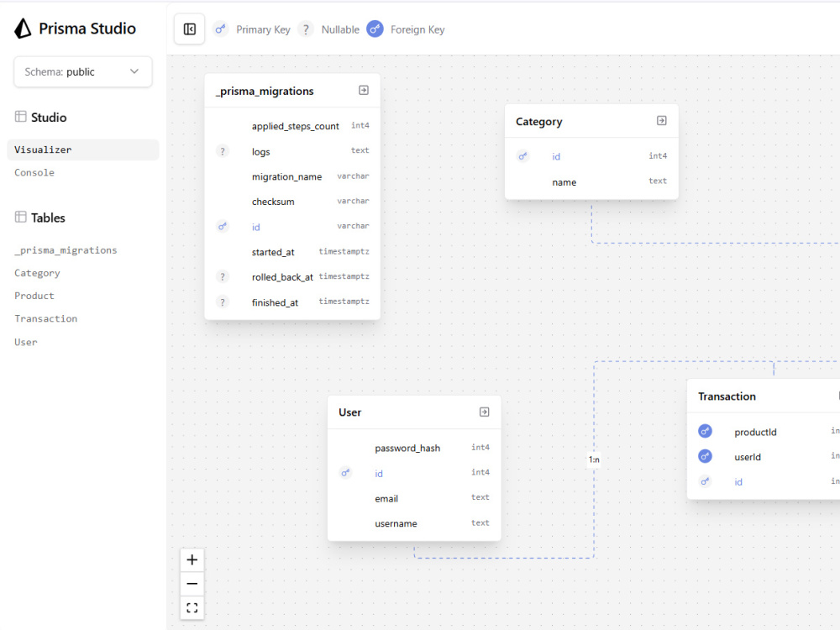Open User table via arrow icon

click(485, 412)
